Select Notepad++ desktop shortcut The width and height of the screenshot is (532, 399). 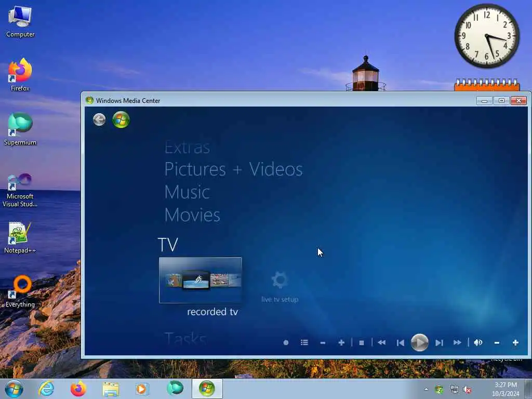[20, 237]
